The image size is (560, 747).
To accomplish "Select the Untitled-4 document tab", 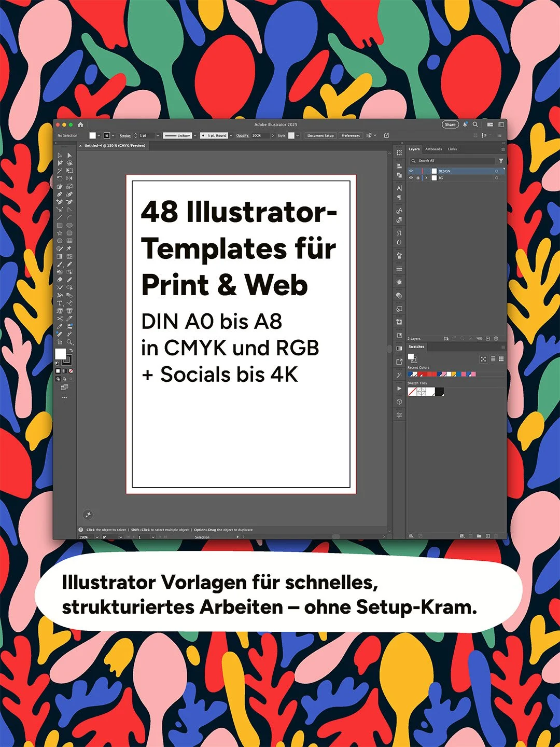I will [x=115, y=146].
